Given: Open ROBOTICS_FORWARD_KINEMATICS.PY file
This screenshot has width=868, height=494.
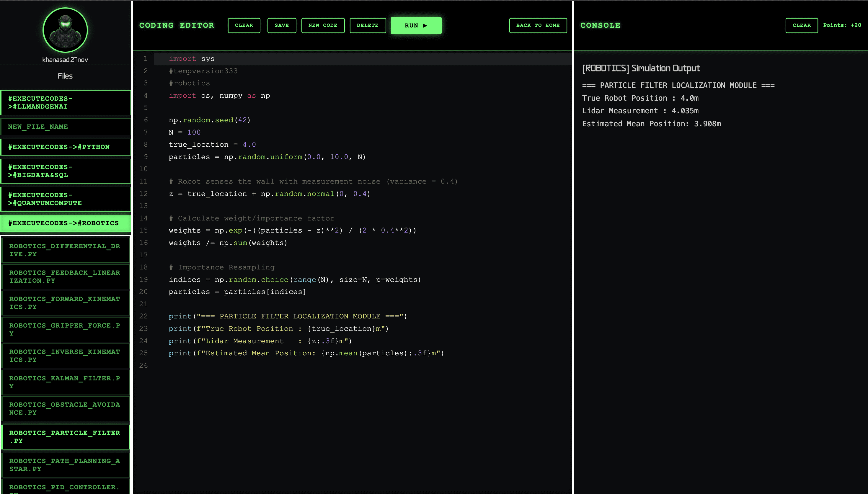Looking at the screenshot, I should pos(66,303).
